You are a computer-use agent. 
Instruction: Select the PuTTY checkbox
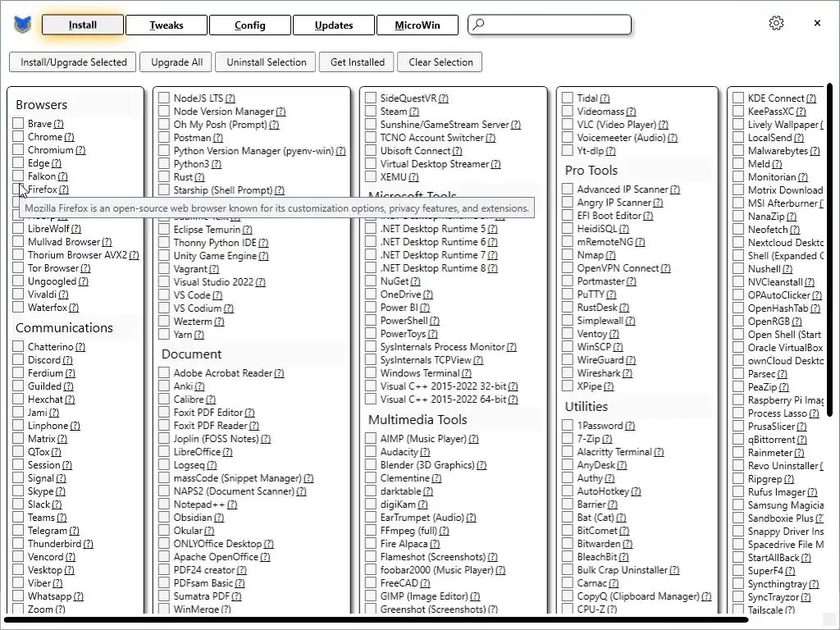pyautogui.click(x=568, y=294)
